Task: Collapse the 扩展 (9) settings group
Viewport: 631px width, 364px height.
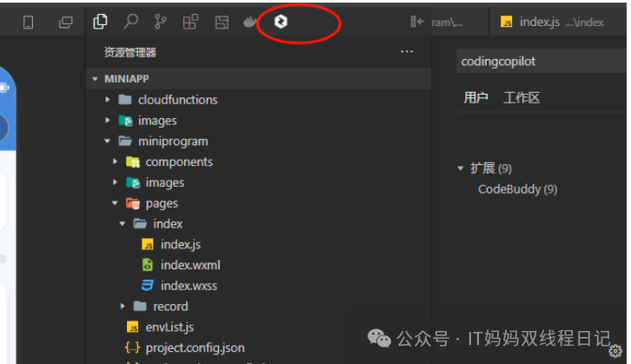Action: pyautogui.click(x=461, y=169)
